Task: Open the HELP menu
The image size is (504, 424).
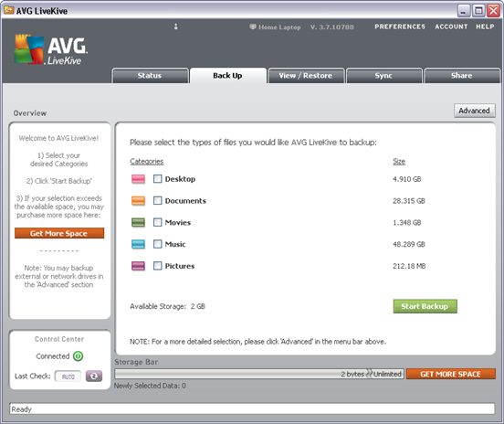Action: (x=485, y=26)
